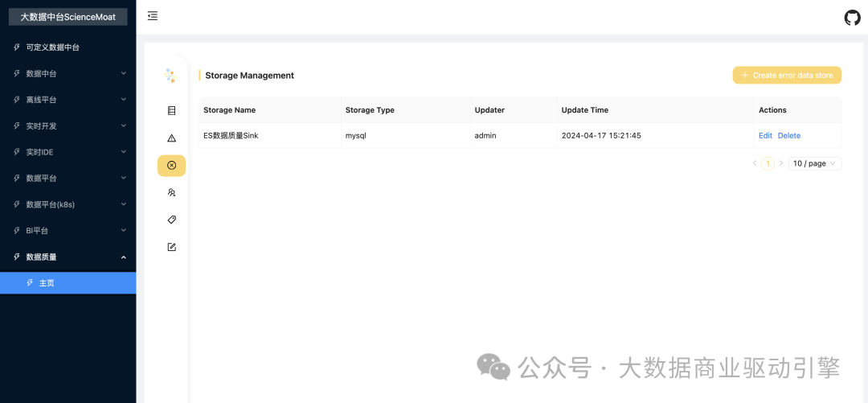This screenshot has height=403, width=868.
Task: Open the GitHub icon link
Action: [x=853, y=18]
